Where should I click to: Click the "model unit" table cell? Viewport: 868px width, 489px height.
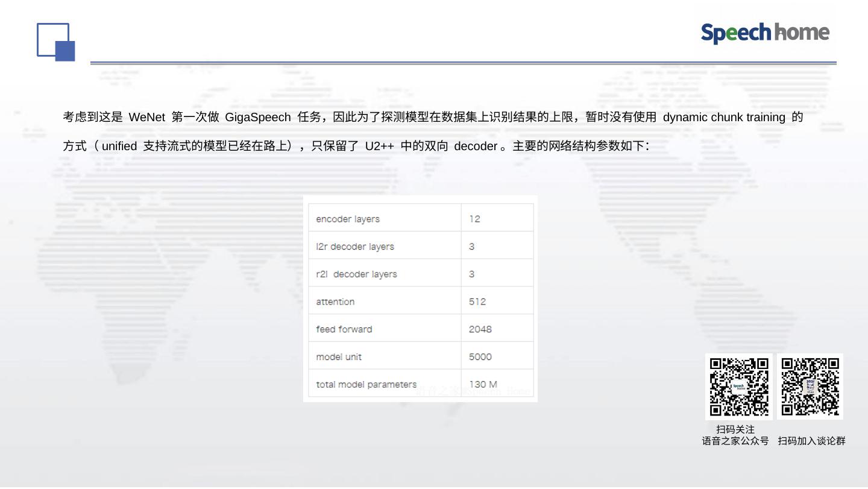pos(385,356)
